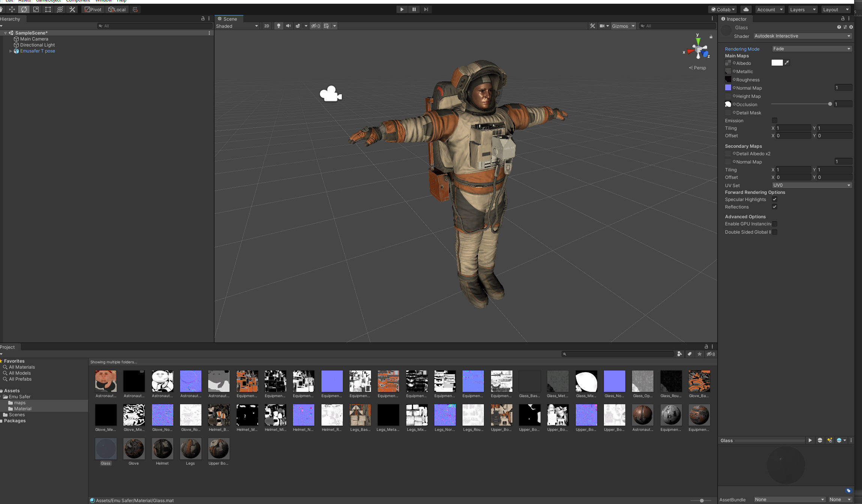The image size is (862, 504).
Task: Open the Layers dropdown
Action: click(x=802, y=9)
